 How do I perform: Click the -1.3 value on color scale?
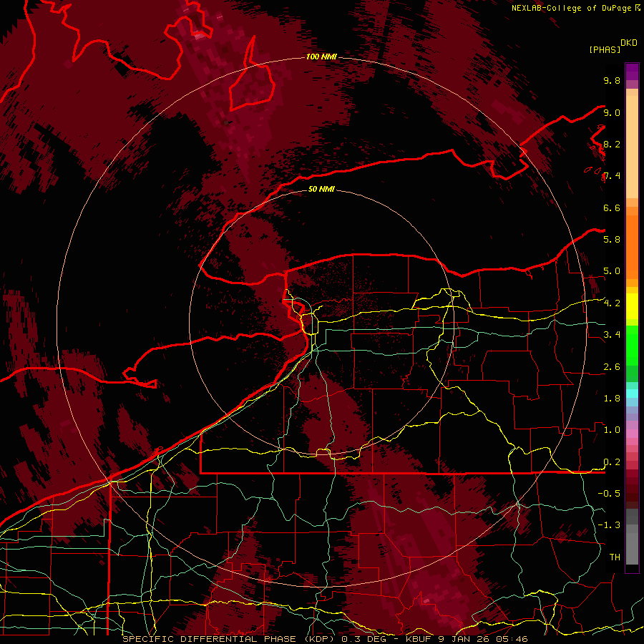tap(609, 525)
